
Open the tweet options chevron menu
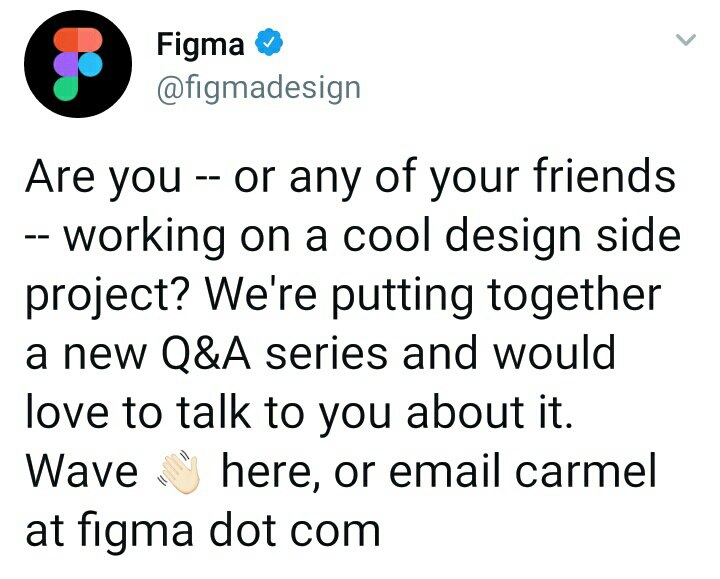click(x=685, y=41)
